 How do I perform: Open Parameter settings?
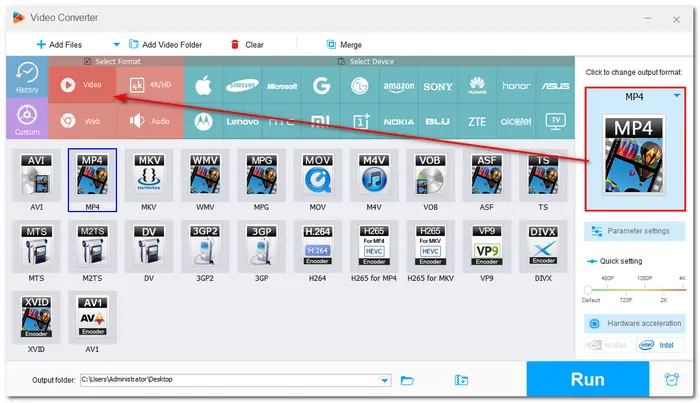[x=634, y=231]
